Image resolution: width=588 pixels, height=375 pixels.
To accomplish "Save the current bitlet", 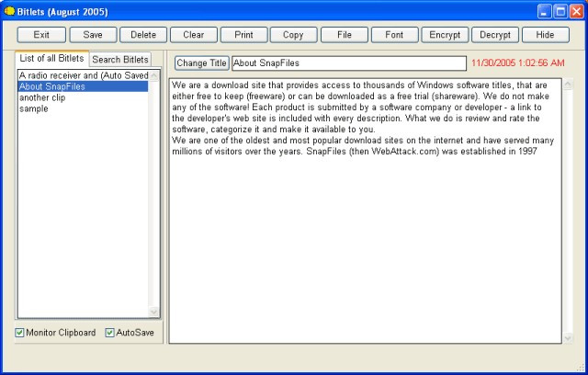I will point(93,35).
